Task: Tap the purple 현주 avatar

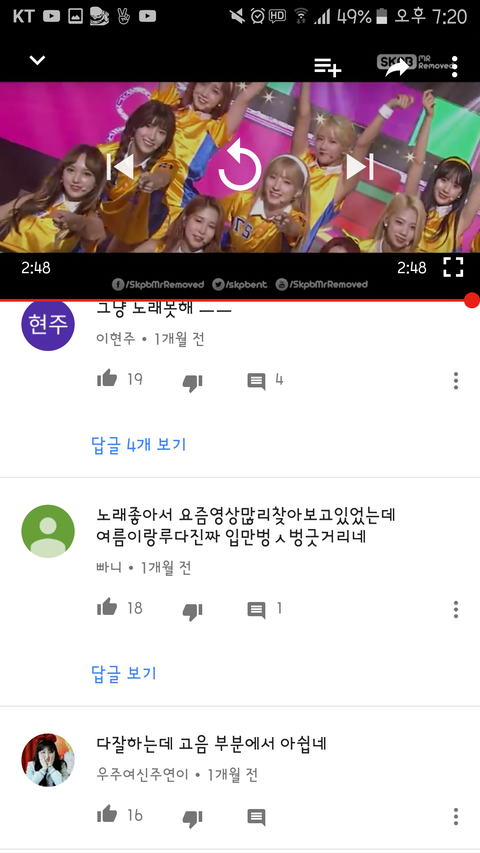Action: [x=48, y=325]
